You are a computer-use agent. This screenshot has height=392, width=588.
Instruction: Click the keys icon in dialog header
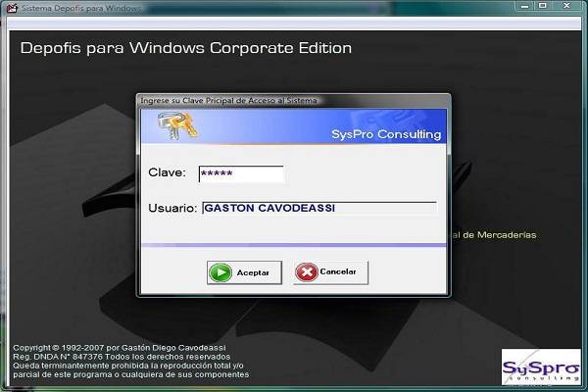(177, 125)
